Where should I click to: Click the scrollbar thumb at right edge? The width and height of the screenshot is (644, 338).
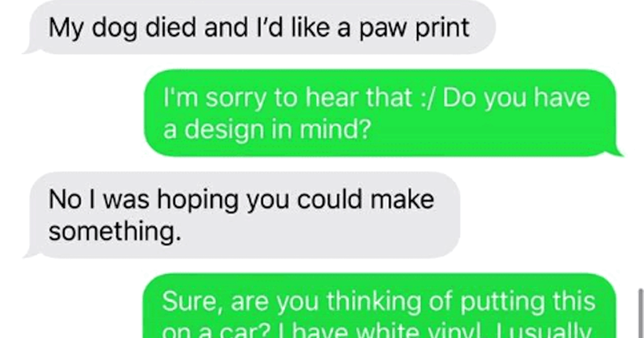tap(641, 313)
